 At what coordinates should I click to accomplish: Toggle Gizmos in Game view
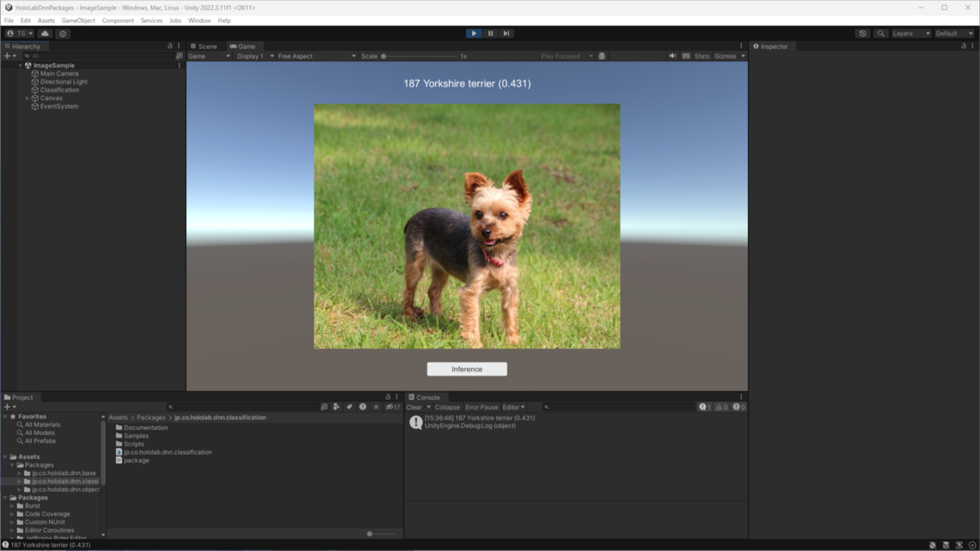coord(725,56)
